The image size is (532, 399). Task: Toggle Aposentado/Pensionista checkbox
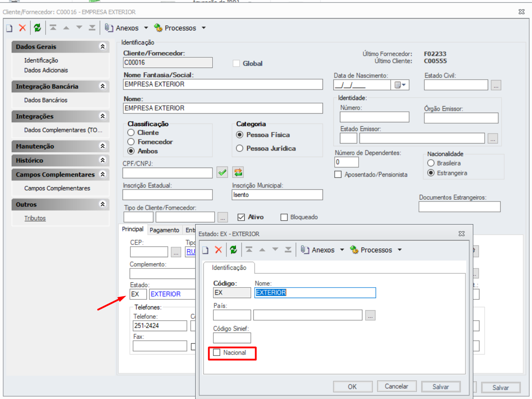pyautogui.click(x=338, y=174)
